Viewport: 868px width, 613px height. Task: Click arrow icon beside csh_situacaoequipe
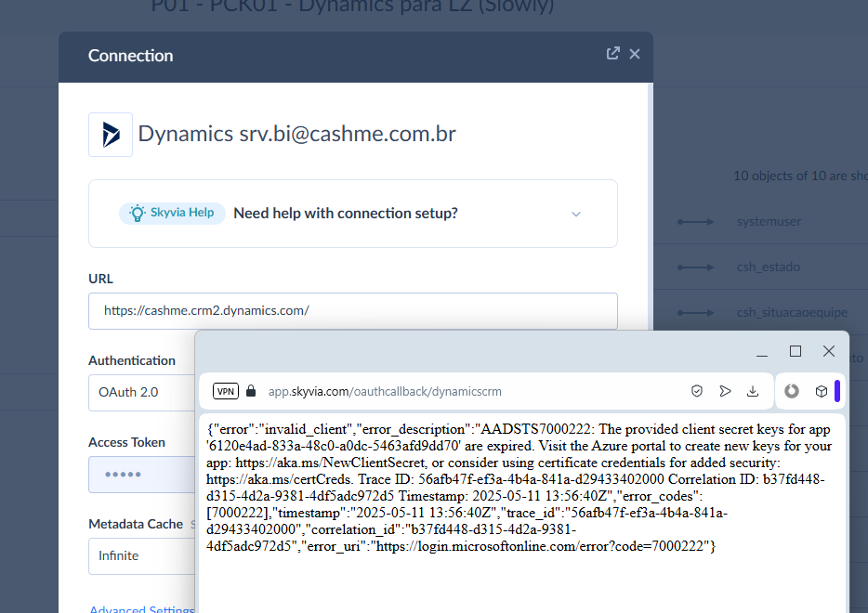[x=696, y=313]
